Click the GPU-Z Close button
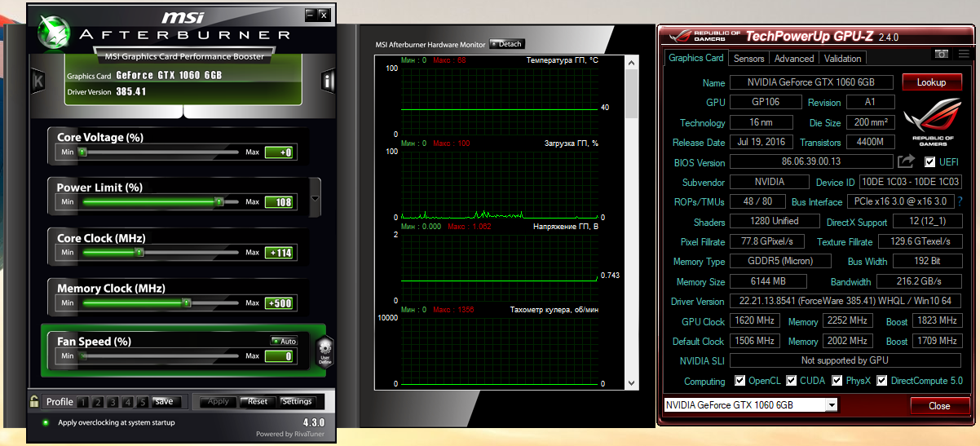 [x=939, y=405]
